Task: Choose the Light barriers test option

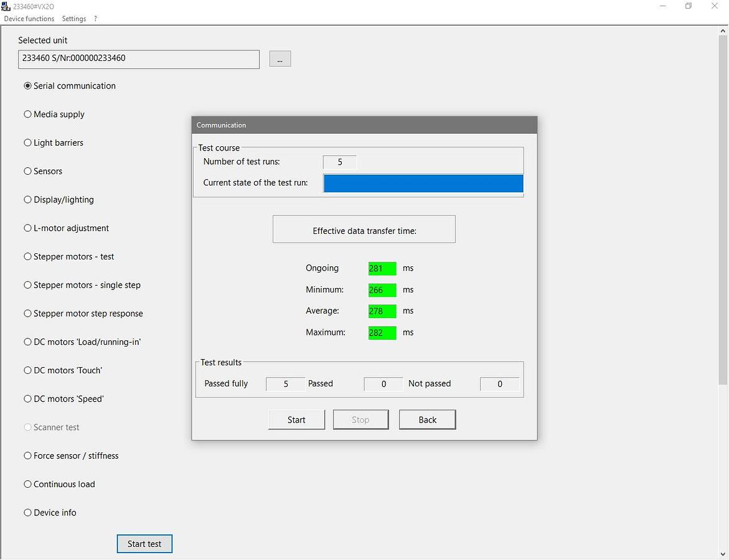Action: click(27, 143)
